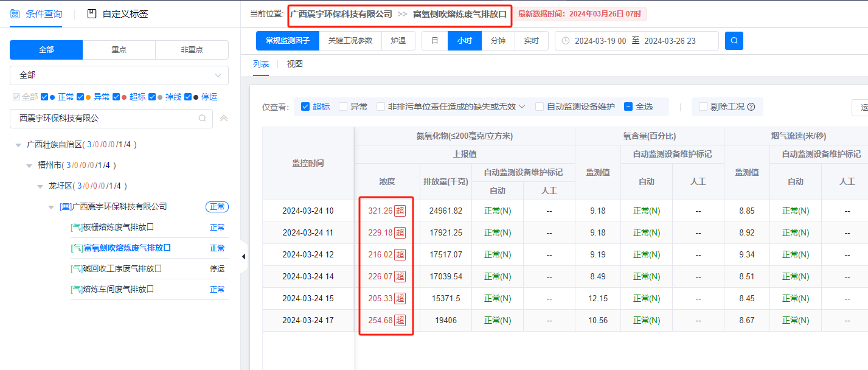This screenshot has width=868, height=370.
Task: Click the 超 badge next to 229.18
Action: tap(400, 233)
